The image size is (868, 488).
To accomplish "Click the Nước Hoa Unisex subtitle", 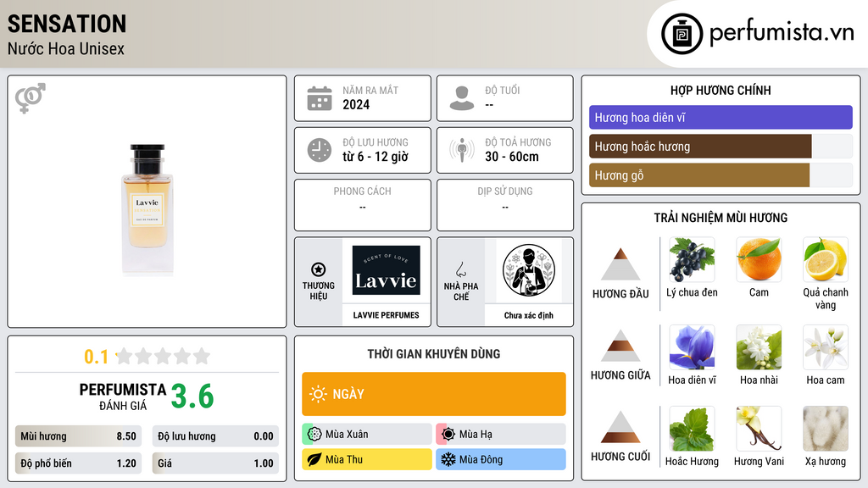I will click(66, 48).
